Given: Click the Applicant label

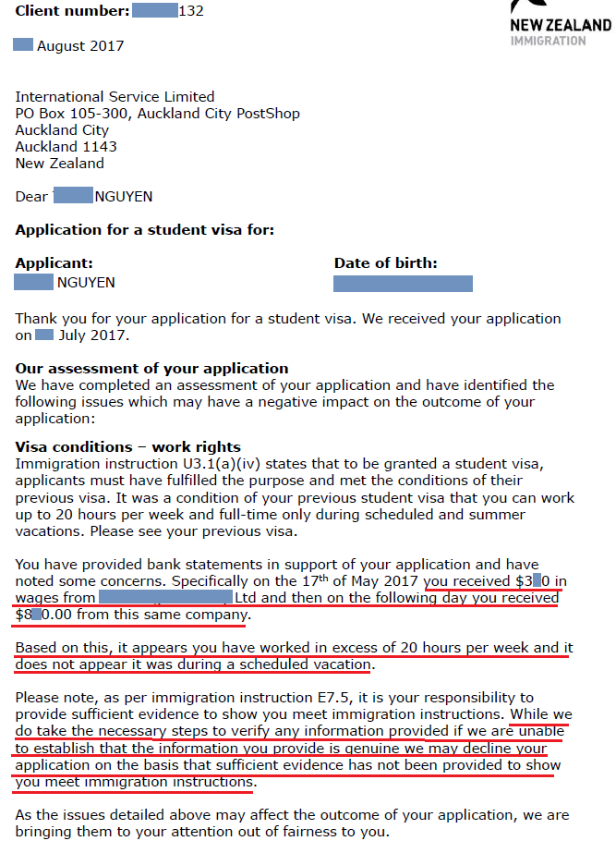Looking at the screenshot, I should pos(54,262).
